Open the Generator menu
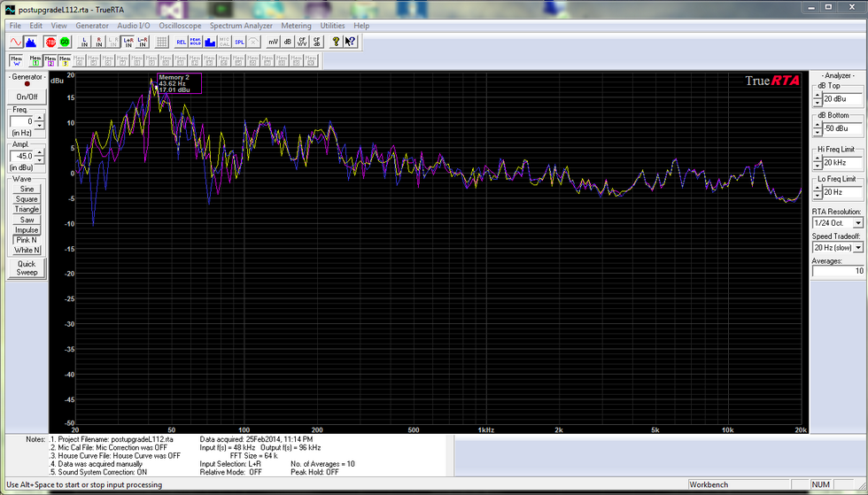Image resolution: width=868 pixels, height=495 pixels. coord(92,26)
